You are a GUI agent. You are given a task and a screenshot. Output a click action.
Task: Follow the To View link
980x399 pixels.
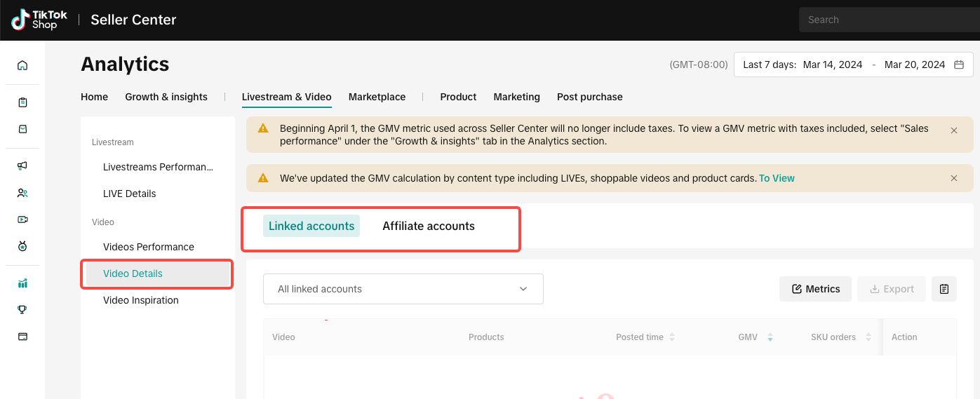pyautogui.click(x=777, y=178)
